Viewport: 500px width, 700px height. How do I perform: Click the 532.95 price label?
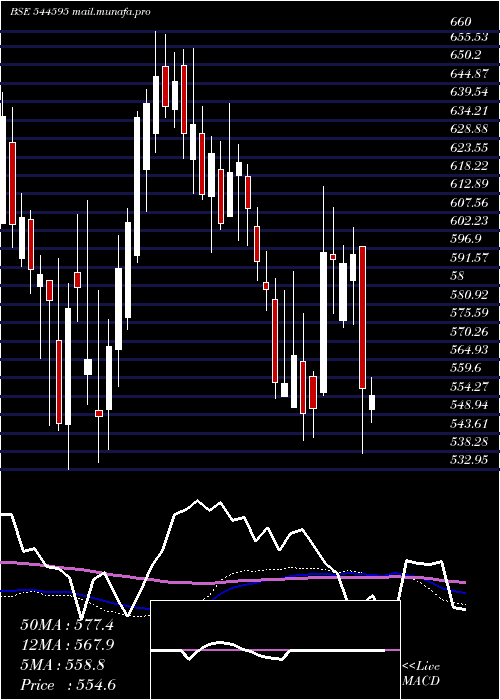[469, 459]
